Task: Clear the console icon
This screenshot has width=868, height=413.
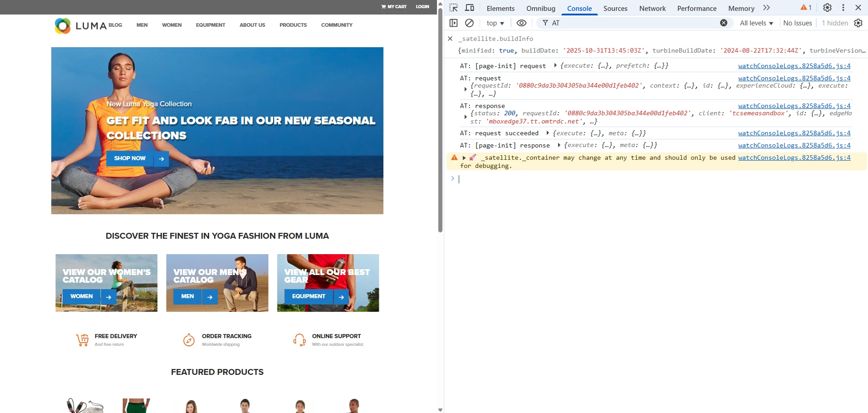Action: [x=470, y=23]
